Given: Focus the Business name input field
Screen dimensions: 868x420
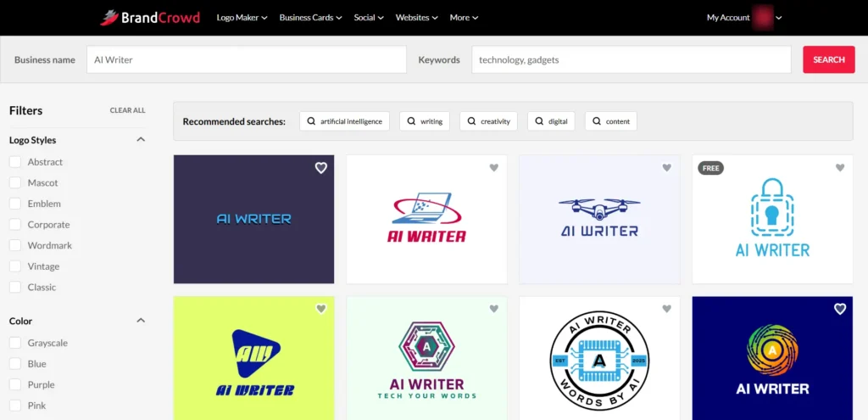Looking at the screenshot, I should coord(247,59).
